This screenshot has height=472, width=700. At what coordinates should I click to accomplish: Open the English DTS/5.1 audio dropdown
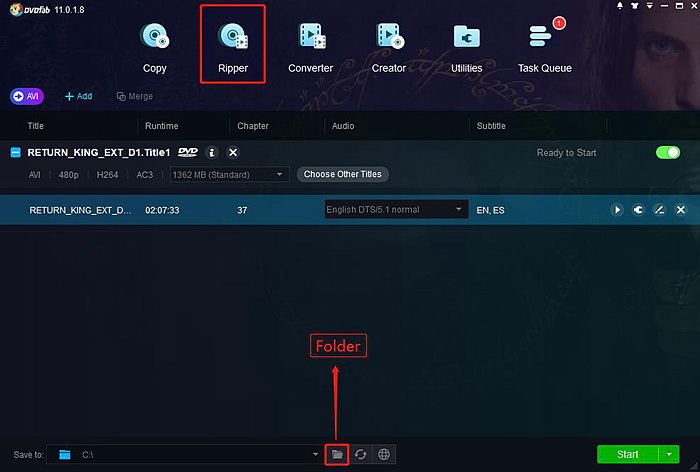point(396,209)
